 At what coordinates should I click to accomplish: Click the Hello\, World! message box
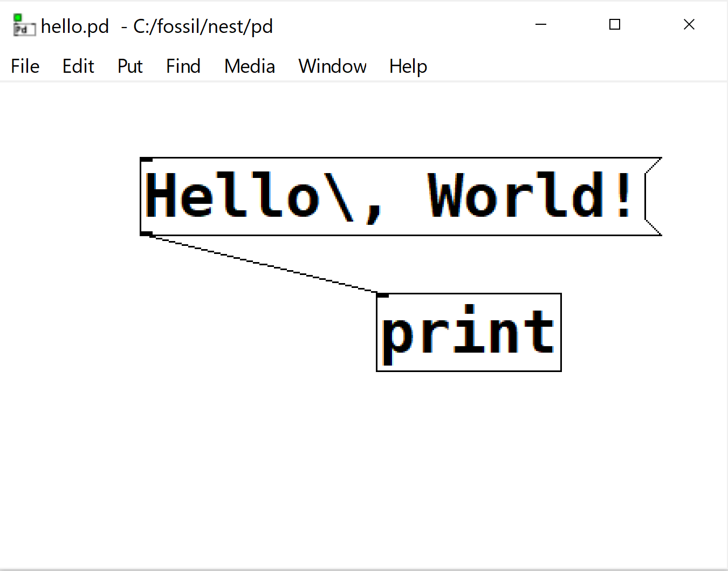point(401,196)
